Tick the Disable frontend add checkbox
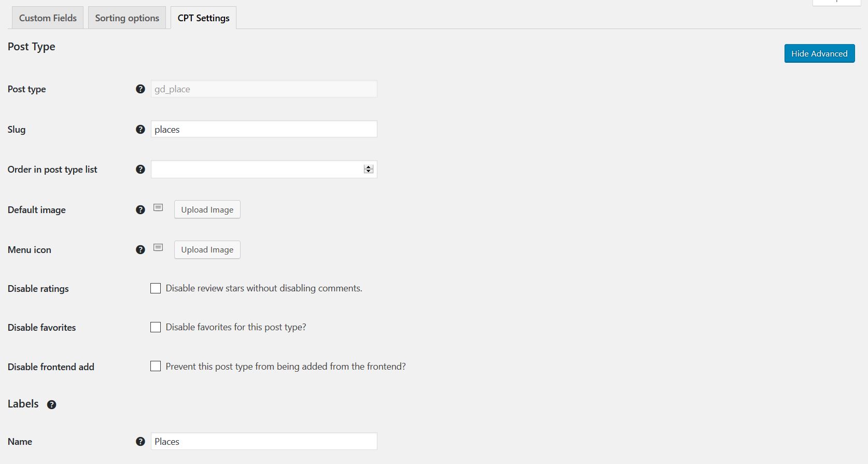The image size is (868, 464). (x=156, y=367)
